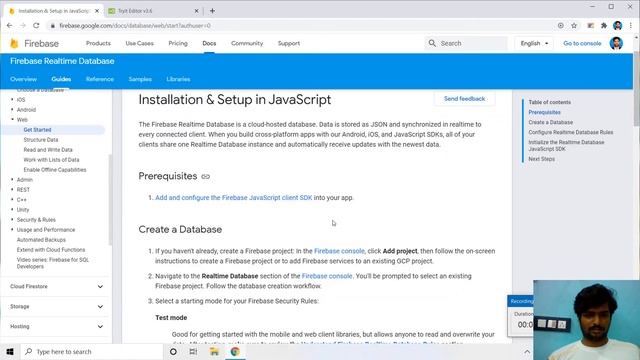Open Enable Offline Capabilities page
640x360 pixels.
point(55,170)
